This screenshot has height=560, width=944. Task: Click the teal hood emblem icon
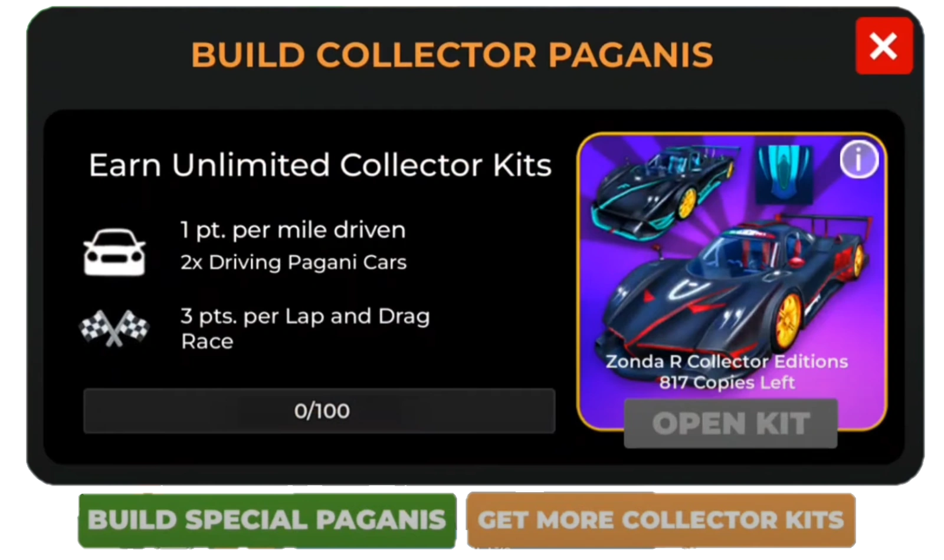pos(784,173)
